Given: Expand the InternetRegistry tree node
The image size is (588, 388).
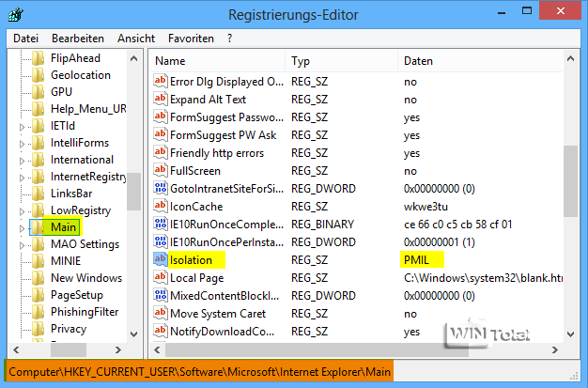Looking at the screenshot, I should pyautogui.click(x=22, y=178).
